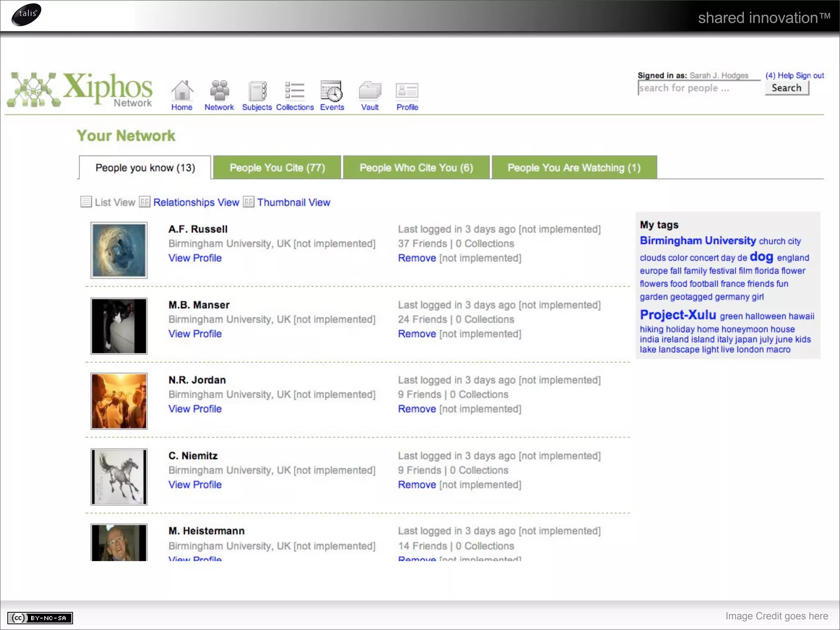Remove M.B. Manser from network
The width and height of the screenshot is (840, 630).
point(417,334)
